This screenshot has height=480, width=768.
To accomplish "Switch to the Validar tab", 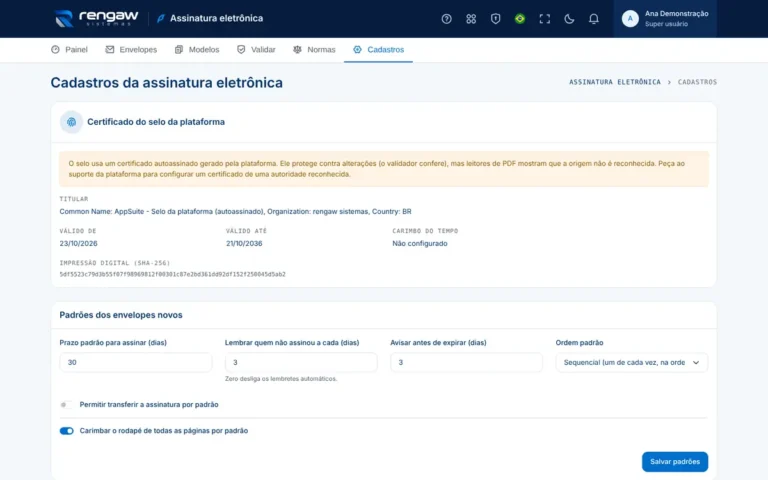I will tap(256, 49).
